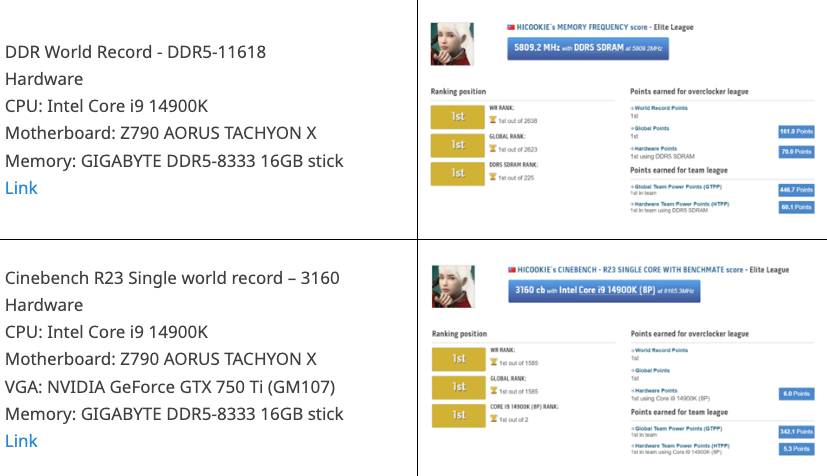The width and height of the screenshot is (827, 476).
Task: Click the 342.1 Points badge
Action: coord(796,432)
